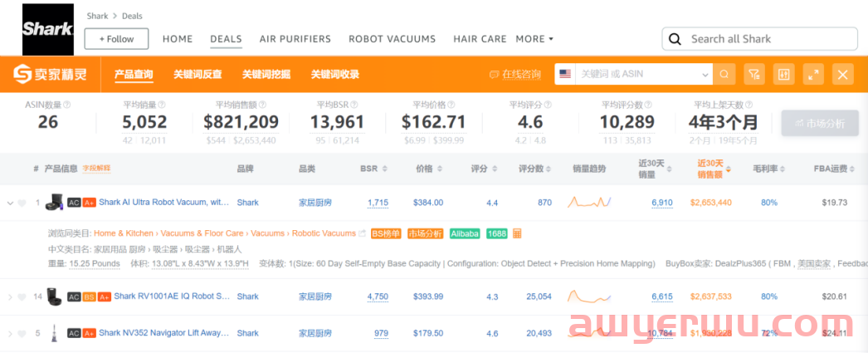The height and width of the screenshot is (353, 868).
Task: Close the Seller Sprite panel
Action: 842,74
